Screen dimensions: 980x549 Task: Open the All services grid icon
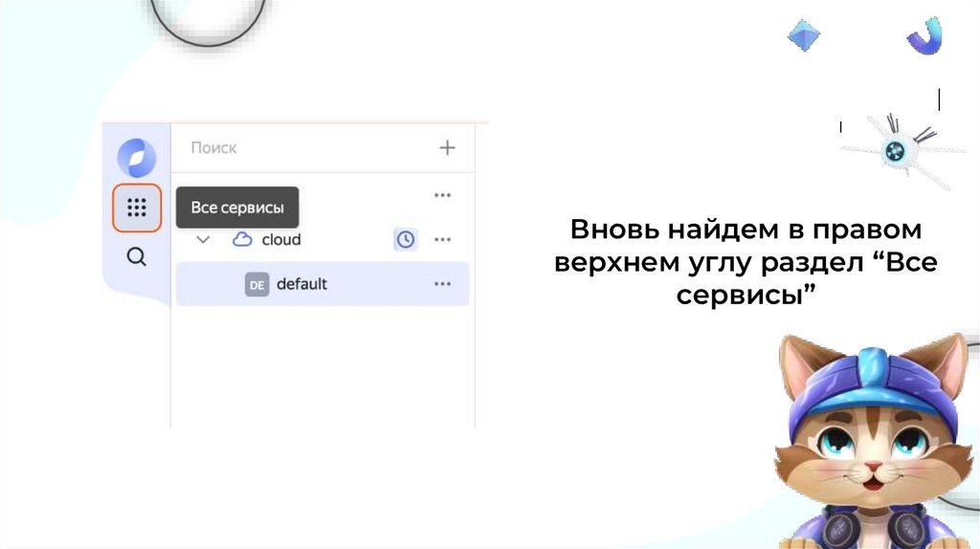pos(137,208)
